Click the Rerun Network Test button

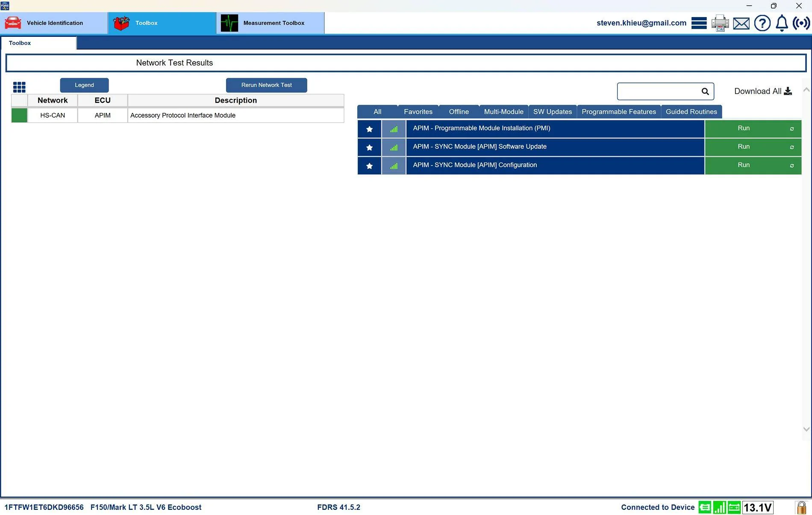click(x=266, y=85)
